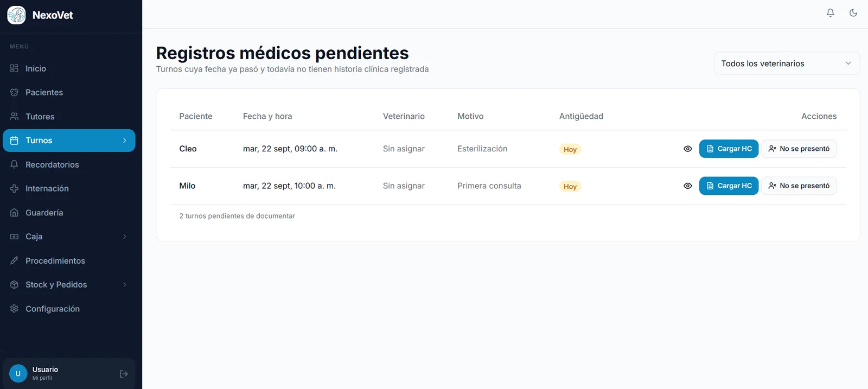The image size is (868, 389).
Task: Open Guardería section
Action: 69,213
